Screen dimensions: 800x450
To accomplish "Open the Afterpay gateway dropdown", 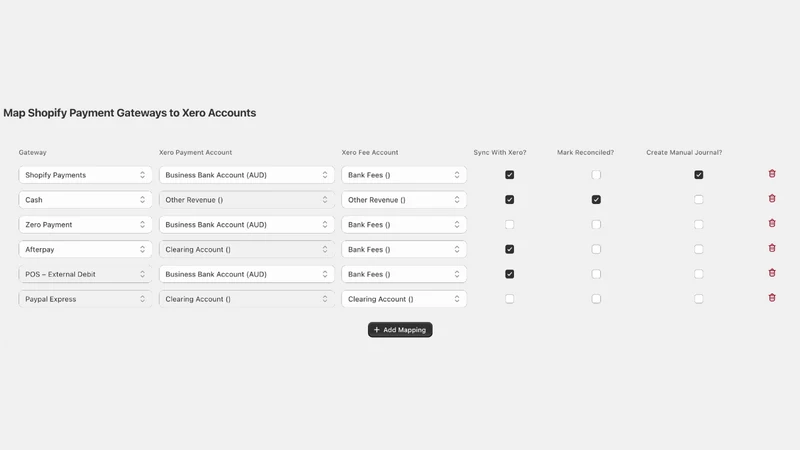I will point(85,249).
